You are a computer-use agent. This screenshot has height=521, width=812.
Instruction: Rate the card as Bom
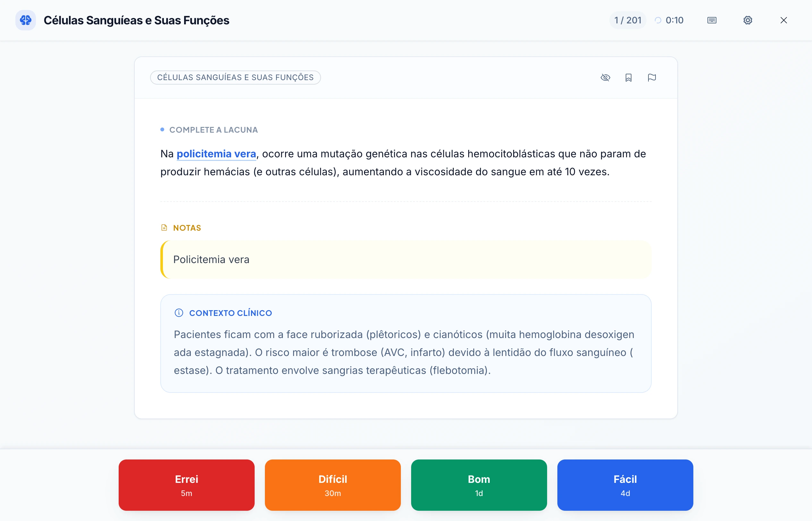[478, 485]
